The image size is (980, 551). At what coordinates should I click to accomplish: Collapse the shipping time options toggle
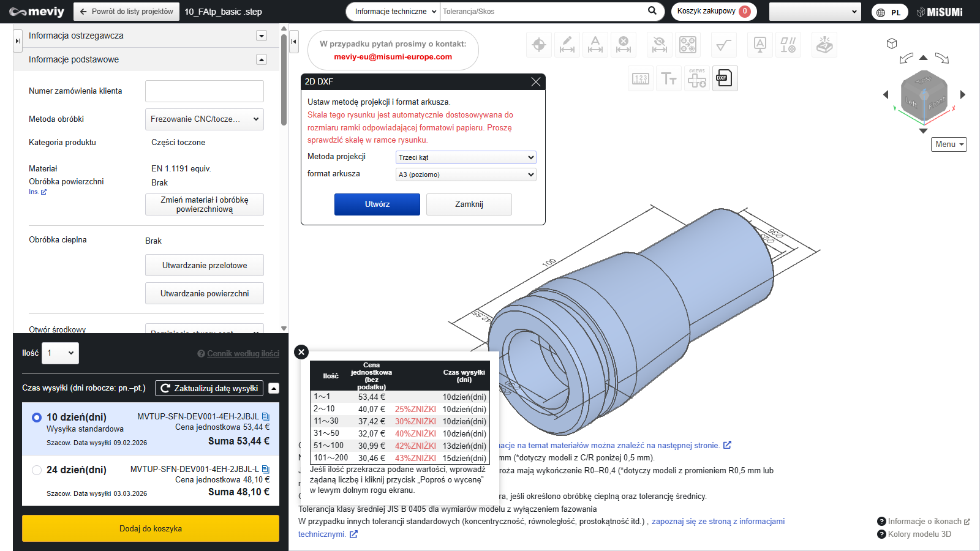[x=274, y=388]
